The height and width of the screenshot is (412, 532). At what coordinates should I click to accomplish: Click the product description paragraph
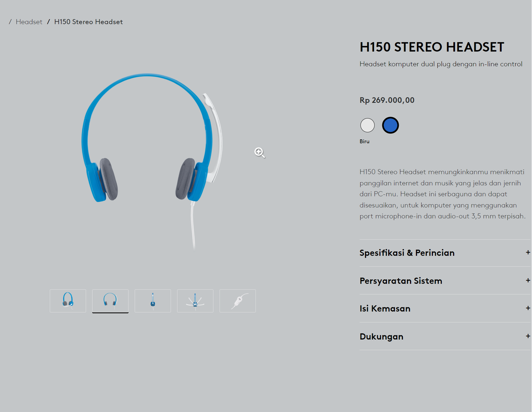(443, 194)
